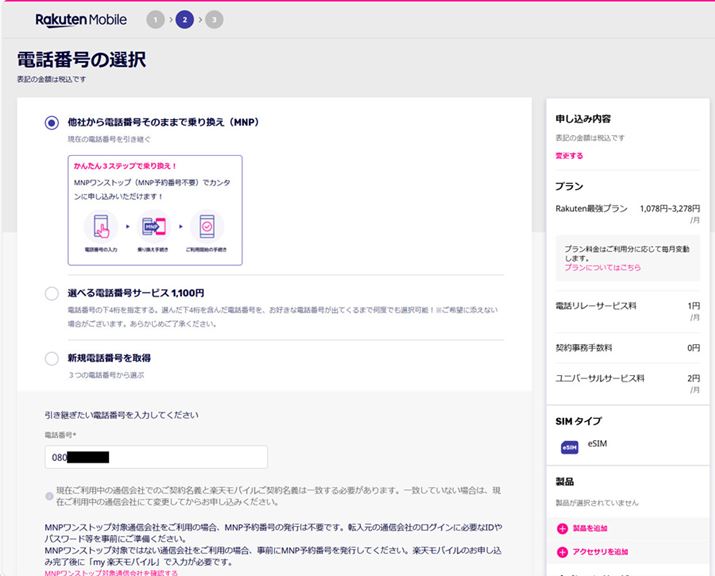This screenshot has height=576, width=715.
Task: Open the プランについてはこちら link
Action: [602, 268]
